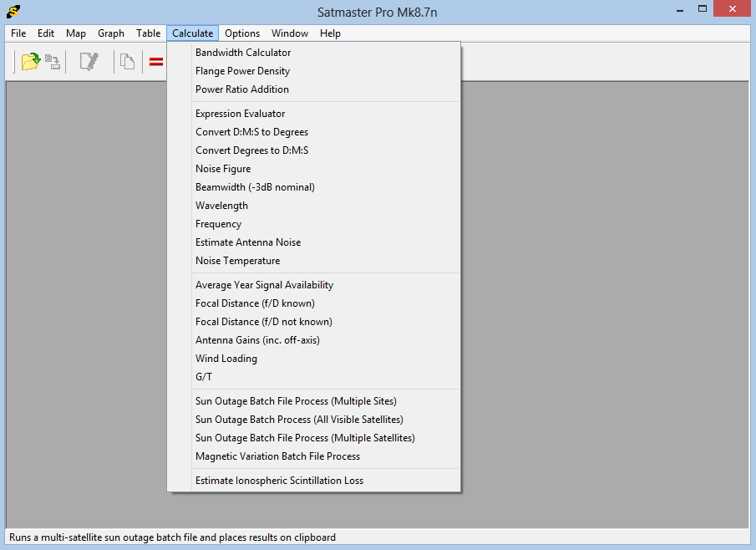Screen dimensions: 756x550
Task: Select Noise Temperature
Action: [x=314, y=260]
